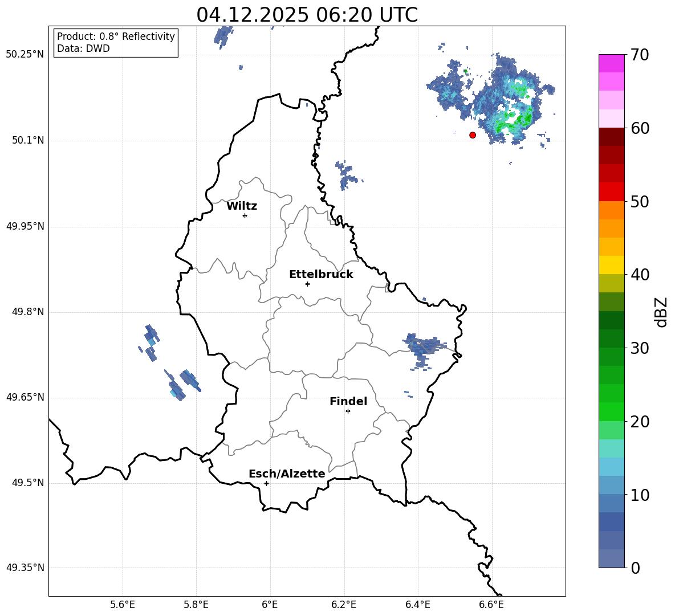This screenshot has width=675, height=616.
Task: Click the red radar location dot
Action: click(x=473, y=135)
